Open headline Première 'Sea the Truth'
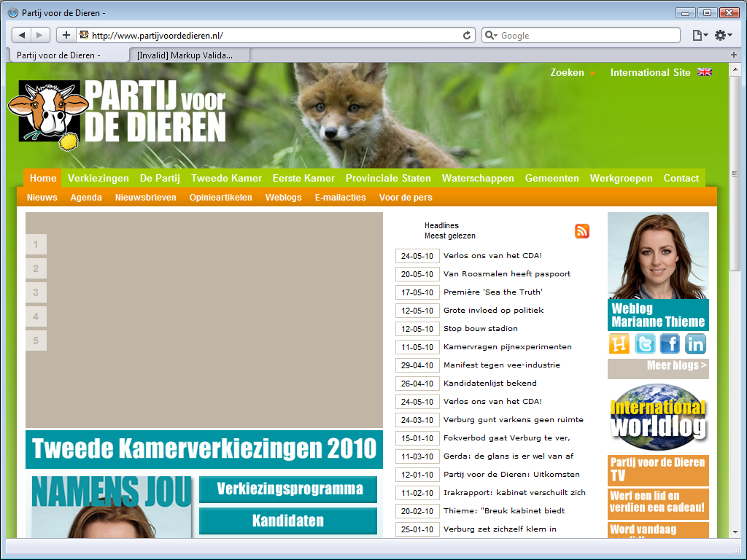The width and height of the screenshot is (747, 560). [x=492, y=292]
